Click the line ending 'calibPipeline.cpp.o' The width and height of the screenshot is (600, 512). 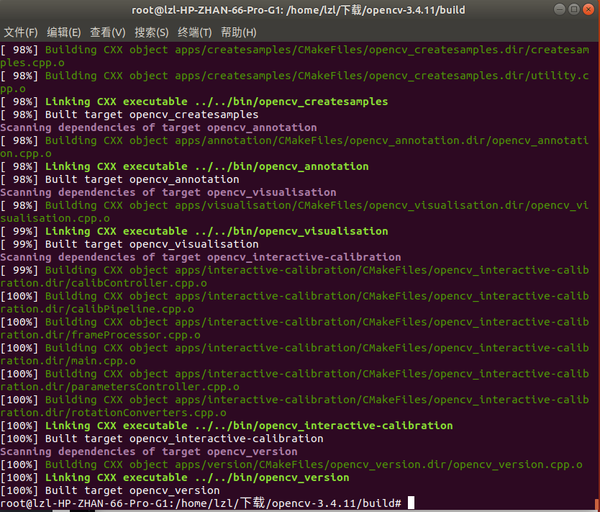[97, 309]
